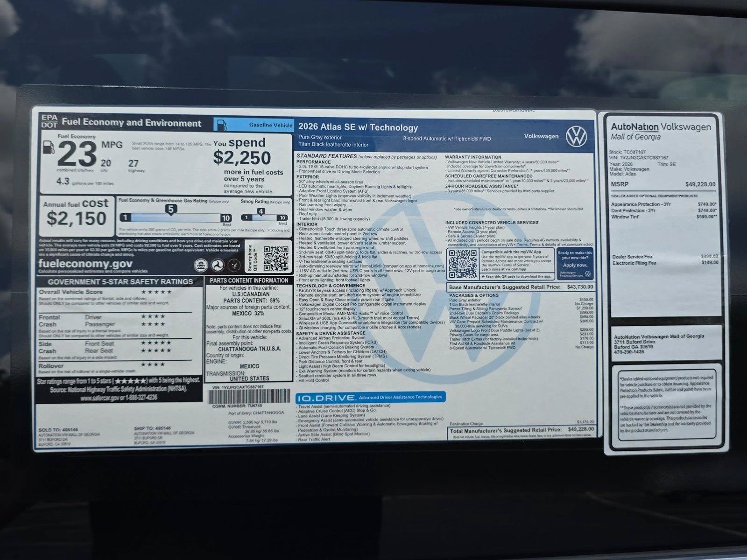This screenshot has width=747, height=560.
Task: Tap the Overall Vehicle Score five stars
Action: pyautogui.click(x=156, y=292)
